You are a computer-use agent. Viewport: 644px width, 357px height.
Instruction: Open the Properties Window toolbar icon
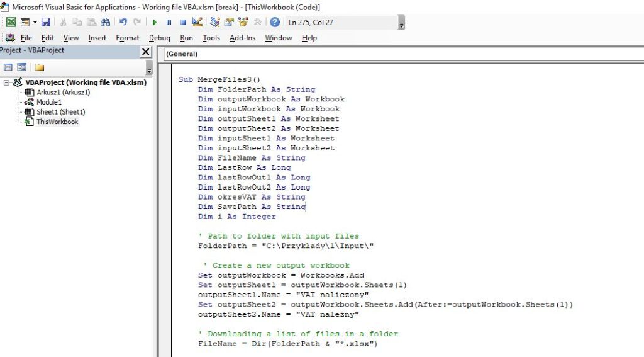click(x=229, y=22)
